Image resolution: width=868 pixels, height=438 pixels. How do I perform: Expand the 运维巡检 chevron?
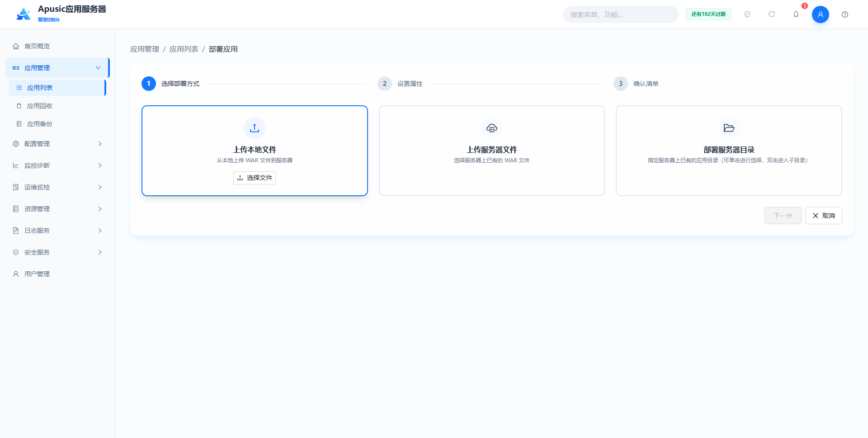(100, 187)
